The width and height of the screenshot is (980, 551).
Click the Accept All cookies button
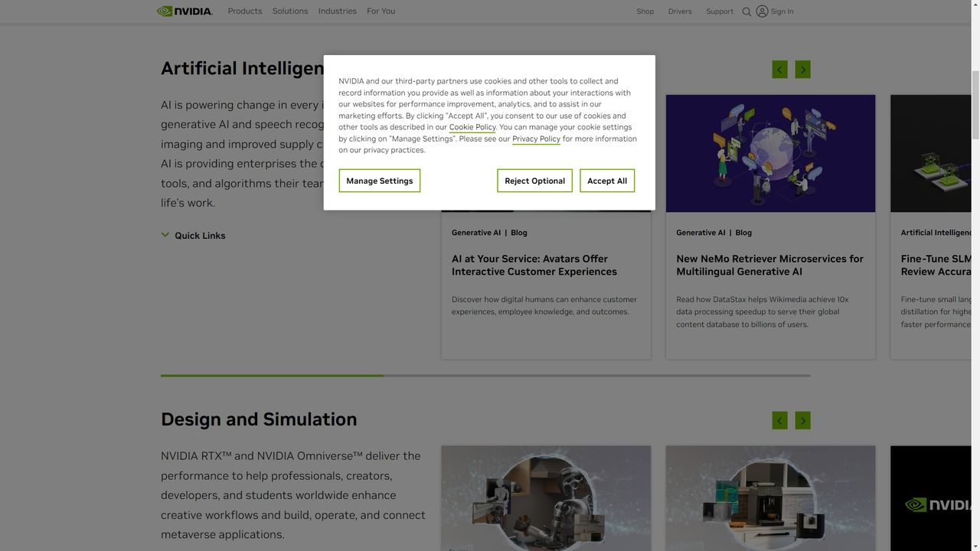[607, 181]
